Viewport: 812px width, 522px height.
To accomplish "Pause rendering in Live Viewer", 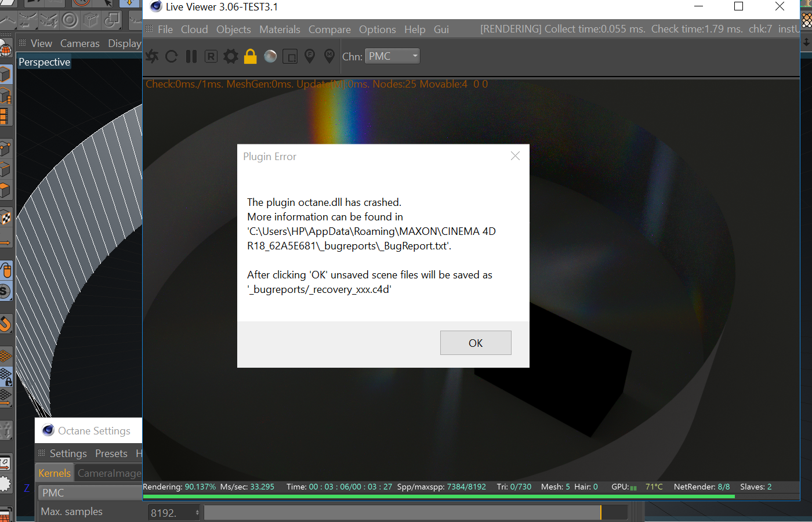I will coord(191,56).
